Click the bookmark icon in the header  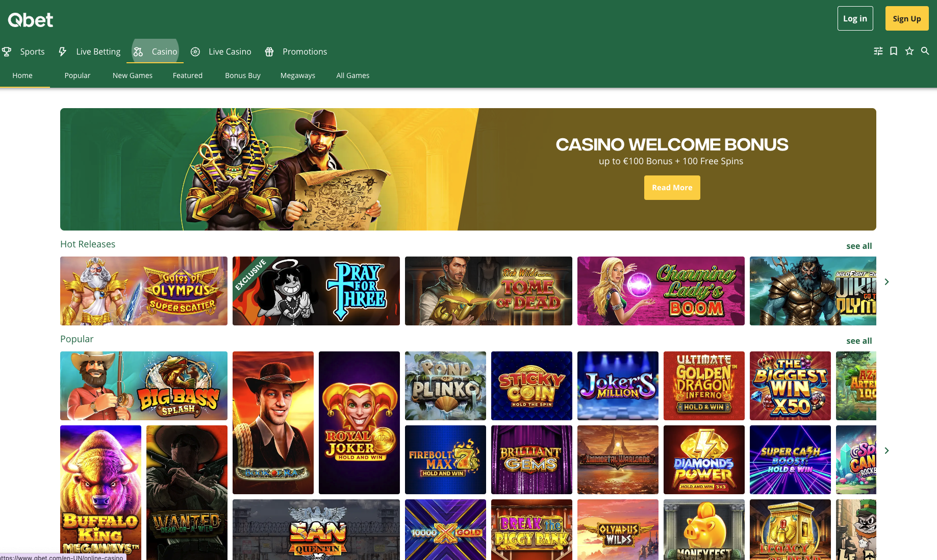894,51
